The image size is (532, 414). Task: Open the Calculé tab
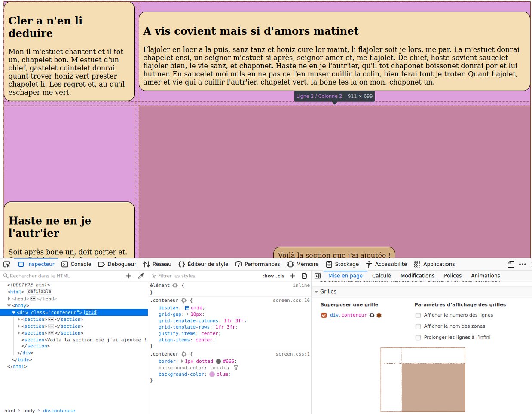point(381,276)
